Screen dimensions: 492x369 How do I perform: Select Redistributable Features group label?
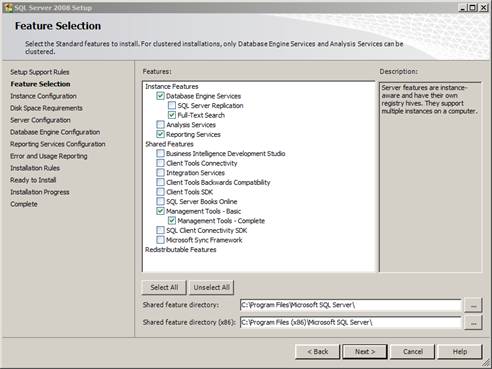[x=181, y=250]
